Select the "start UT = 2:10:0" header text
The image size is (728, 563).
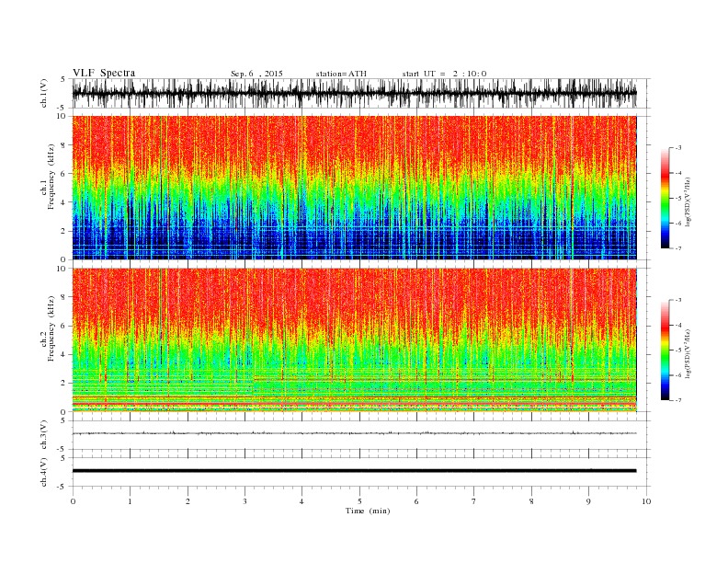[x=444, y=74]
